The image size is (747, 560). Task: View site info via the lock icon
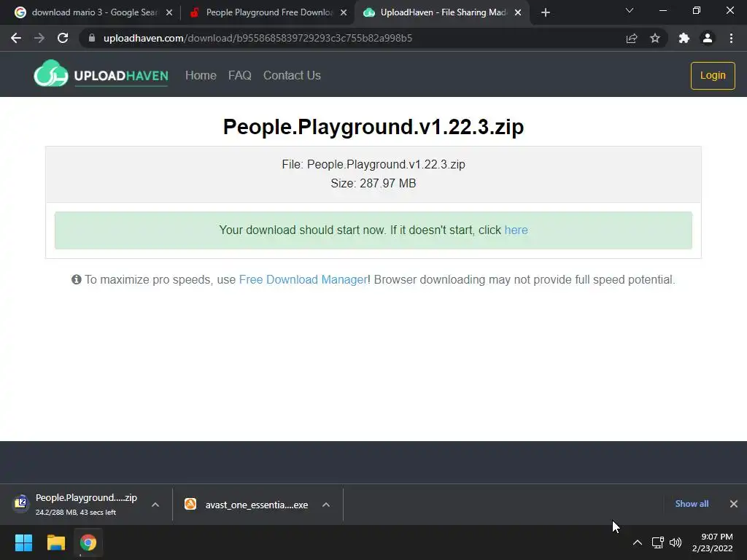[x=92, y=38]
